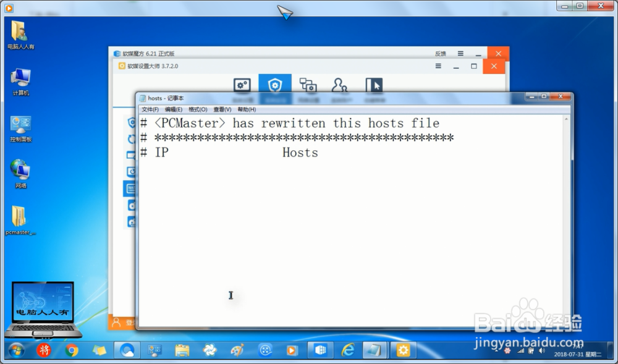The height and width of the screenshot is (364, 618).
Task: Open the user accounts tab icon in 软媒设置大师
Action: [x=339, y=85]
